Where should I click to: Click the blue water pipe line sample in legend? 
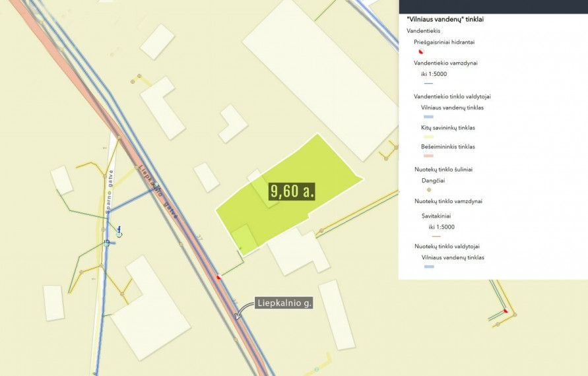(428, 84)
